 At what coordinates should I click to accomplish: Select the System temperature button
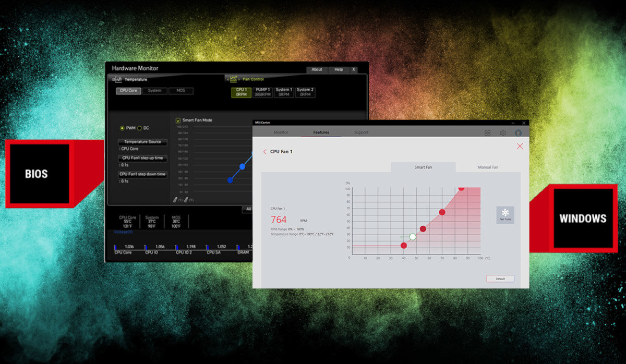154,91
